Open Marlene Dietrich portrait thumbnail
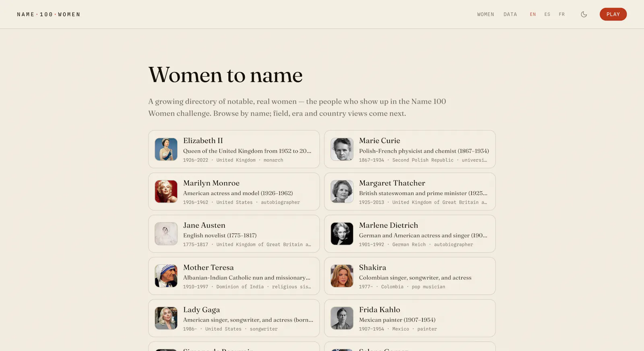The width and height of the screenshot is (644, 351). [342, 234]
